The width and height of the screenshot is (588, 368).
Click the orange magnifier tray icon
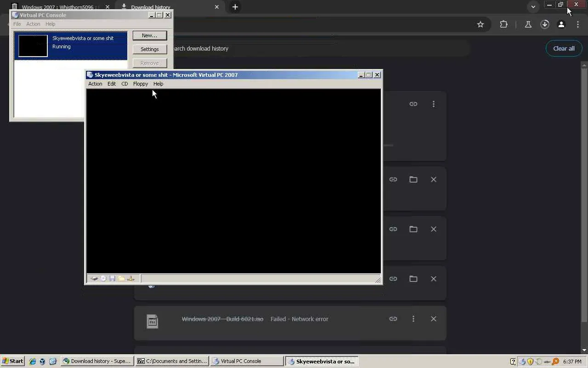(555, 362)
